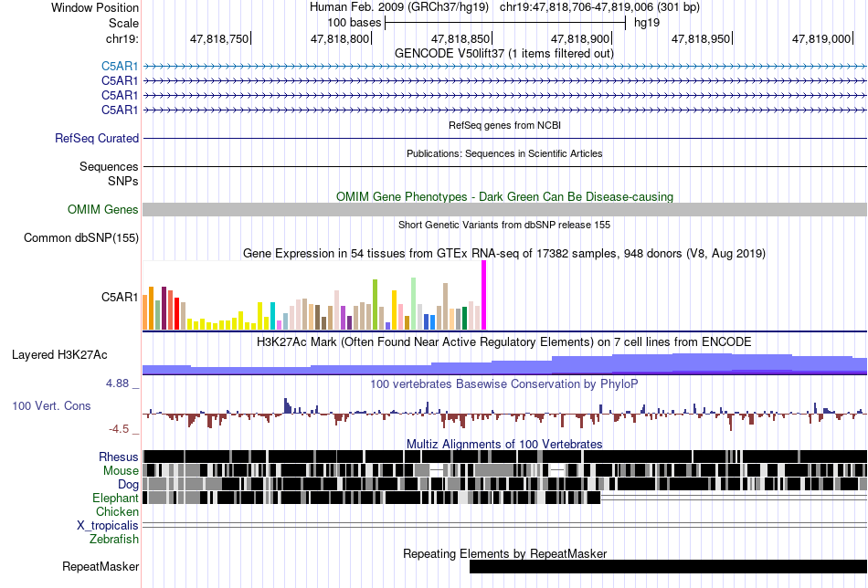
Task: Click the black RepeatMasker repeat element bar
Action: coord(668,566)
